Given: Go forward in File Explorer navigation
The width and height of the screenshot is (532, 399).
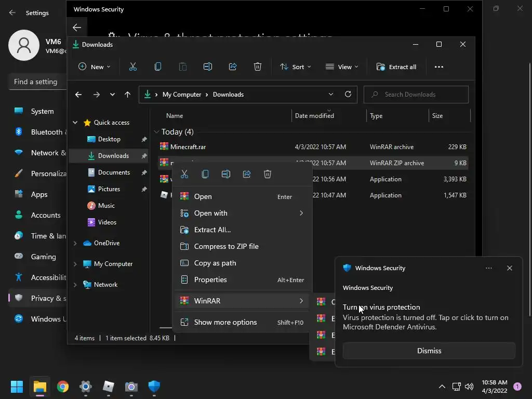Looking at the screenshot, I should point(97,95).
